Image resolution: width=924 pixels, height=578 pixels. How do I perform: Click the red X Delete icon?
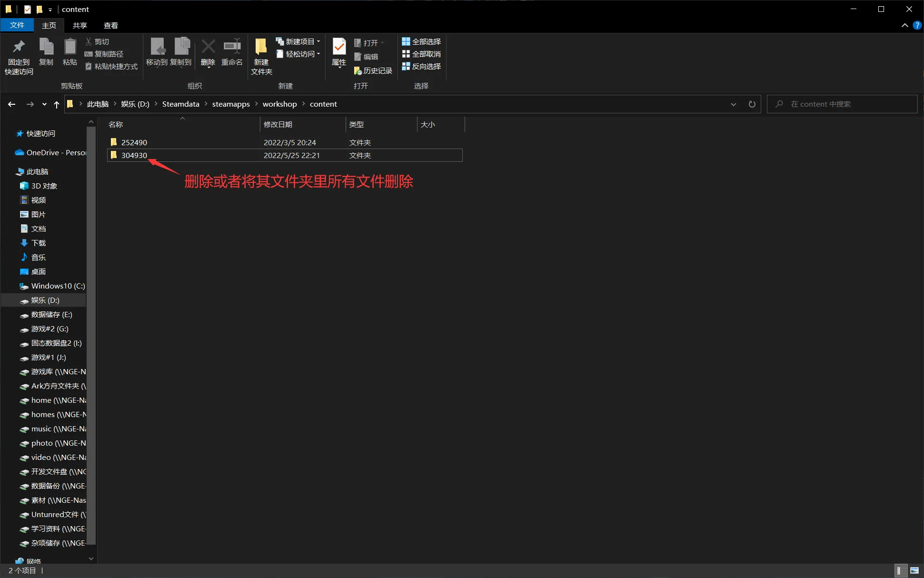(x=208, y=47)
